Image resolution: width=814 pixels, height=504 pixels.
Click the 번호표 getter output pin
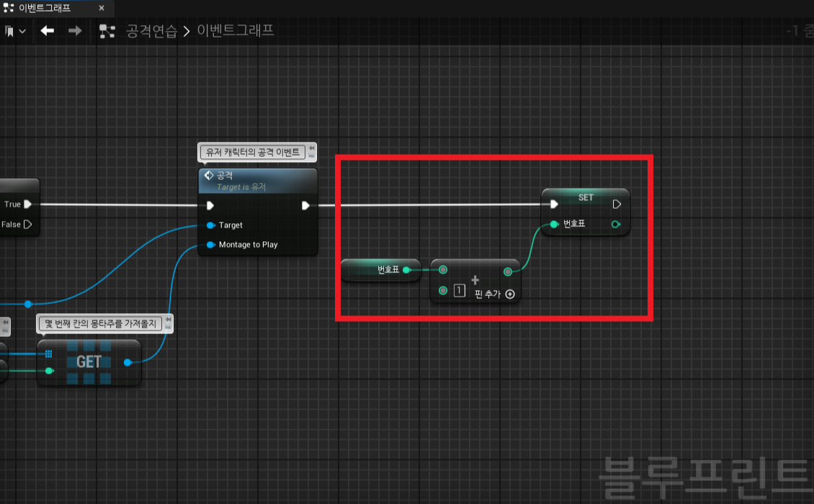pyautogui.click(x=407, y=270)
